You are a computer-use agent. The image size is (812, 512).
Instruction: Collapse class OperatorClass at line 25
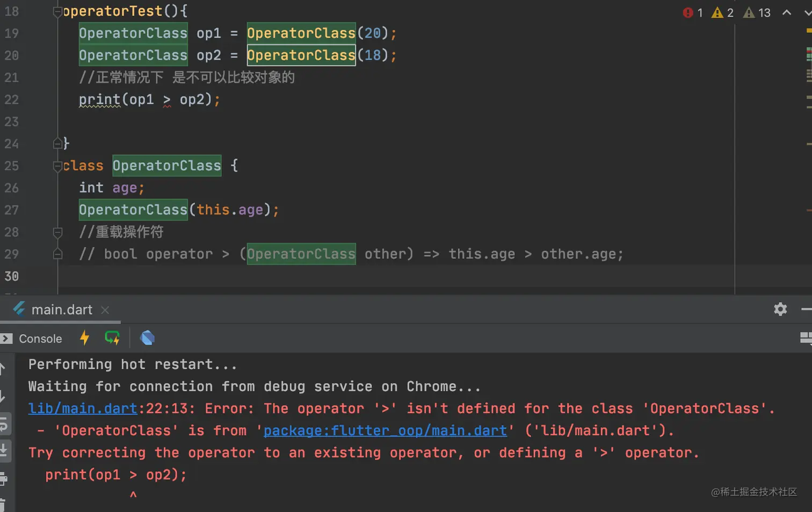[57, 166]
